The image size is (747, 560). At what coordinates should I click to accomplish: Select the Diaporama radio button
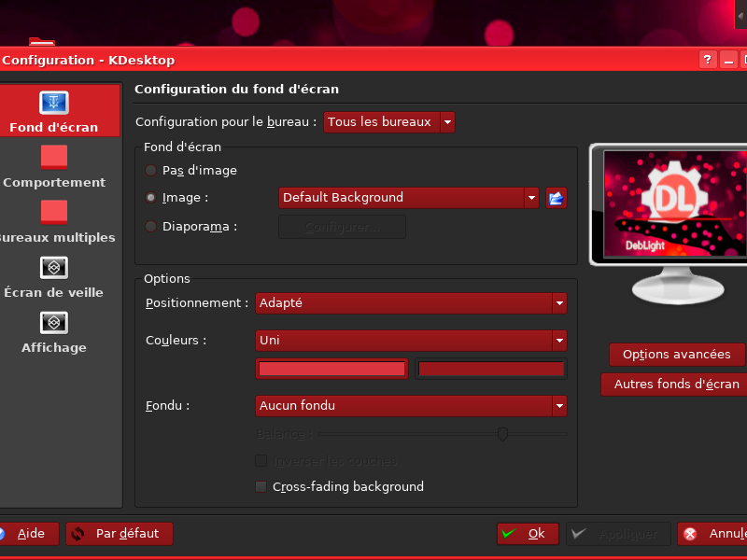click(151, 226)
